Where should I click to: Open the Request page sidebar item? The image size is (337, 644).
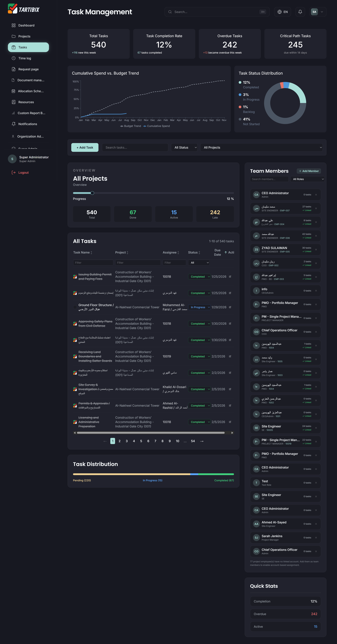pos(28,69)
